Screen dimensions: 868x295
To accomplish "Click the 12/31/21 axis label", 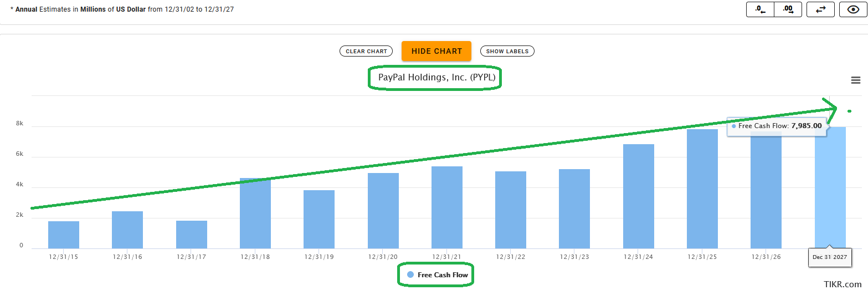I will click(x=447, y=257).
